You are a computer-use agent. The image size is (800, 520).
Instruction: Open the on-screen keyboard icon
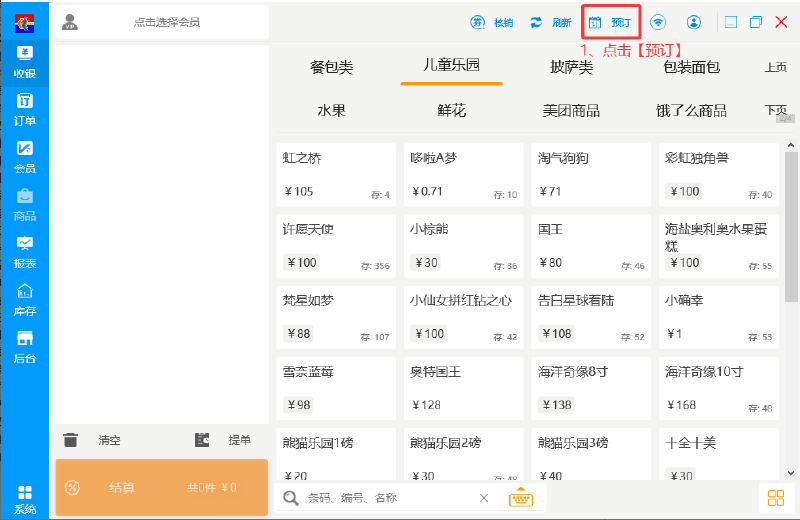[521, 498]
